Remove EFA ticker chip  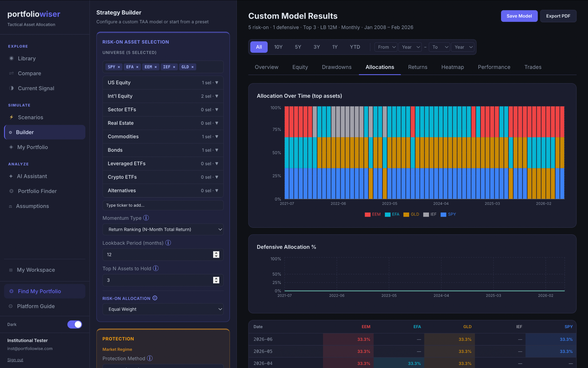pyautogui.click(x=137, y=67)
